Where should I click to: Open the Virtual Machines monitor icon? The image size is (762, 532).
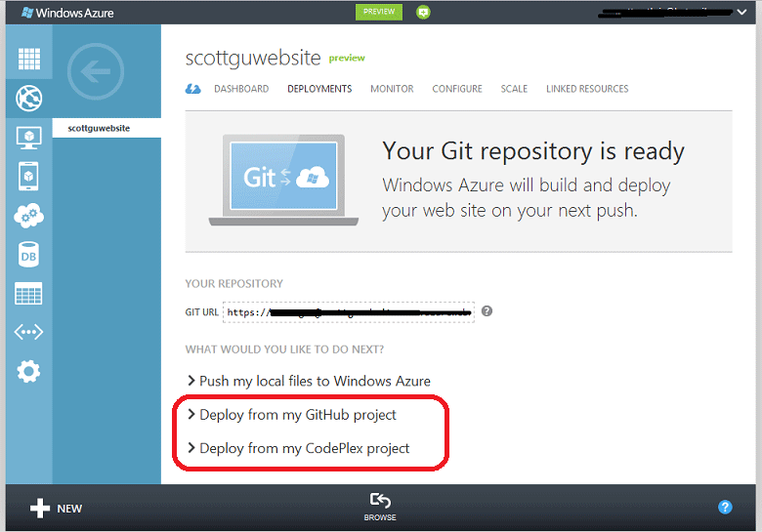point(28,138)
